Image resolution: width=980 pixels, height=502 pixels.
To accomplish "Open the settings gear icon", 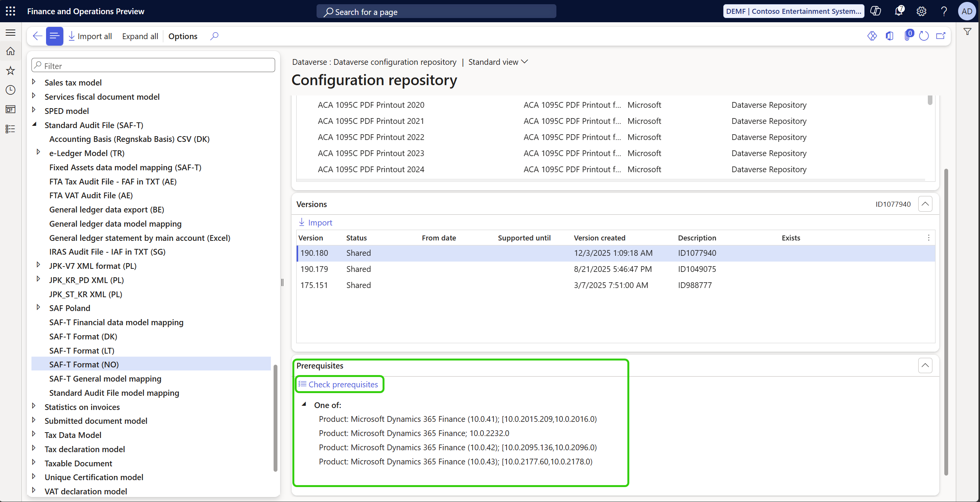I will [x=921, y=11].
